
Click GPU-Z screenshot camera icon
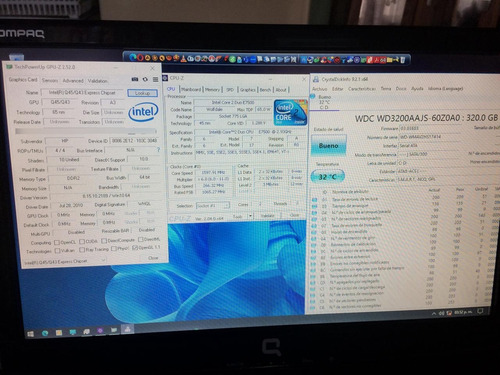pos(135,79)
